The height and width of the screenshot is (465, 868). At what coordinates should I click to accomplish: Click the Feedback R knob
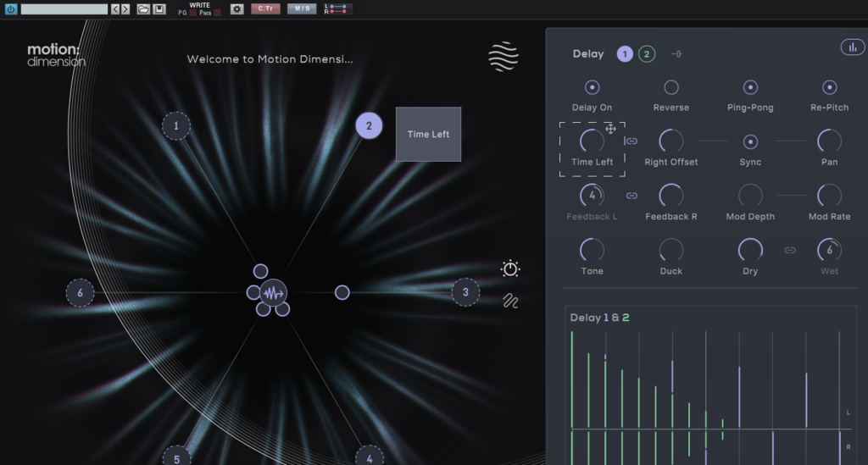(671, 195)
